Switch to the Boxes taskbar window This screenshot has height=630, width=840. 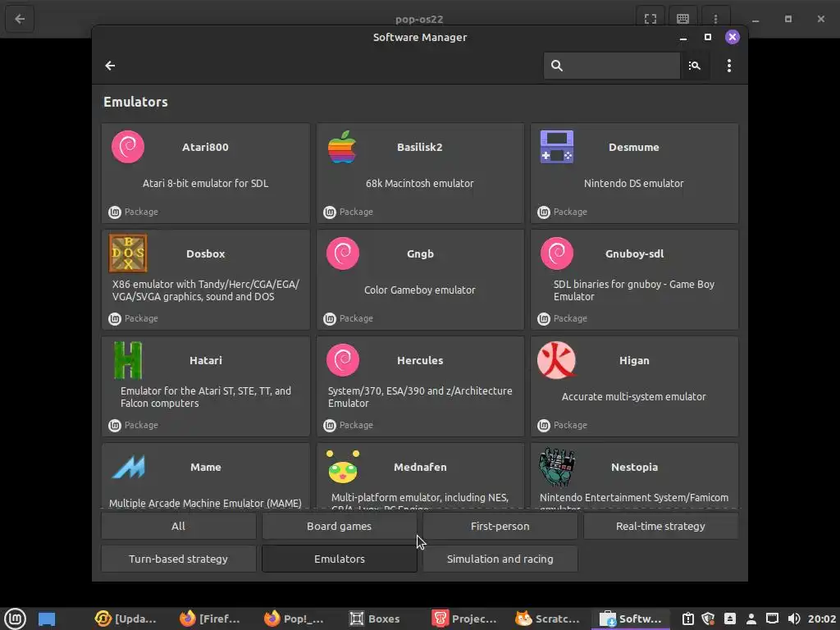pyautogui.click(x=374, y=619)
